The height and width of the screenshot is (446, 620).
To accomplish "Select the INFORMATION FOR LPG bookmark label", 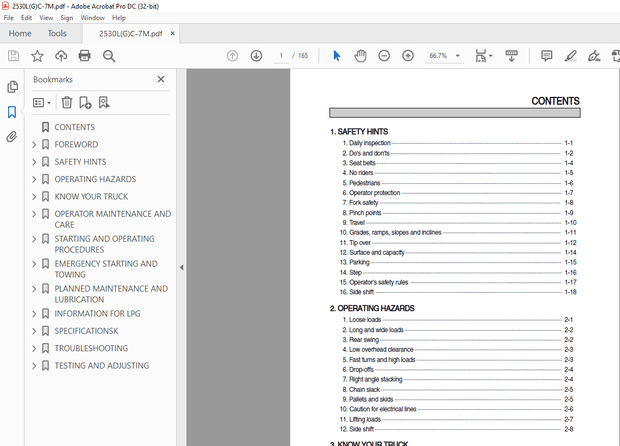I will pyautogui.click(x=97, y=314).
